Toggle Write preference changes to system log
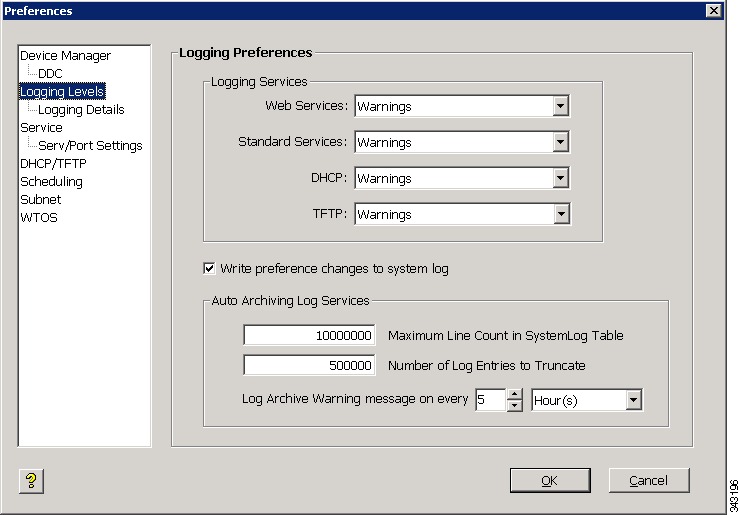 [x=209, y=269]
